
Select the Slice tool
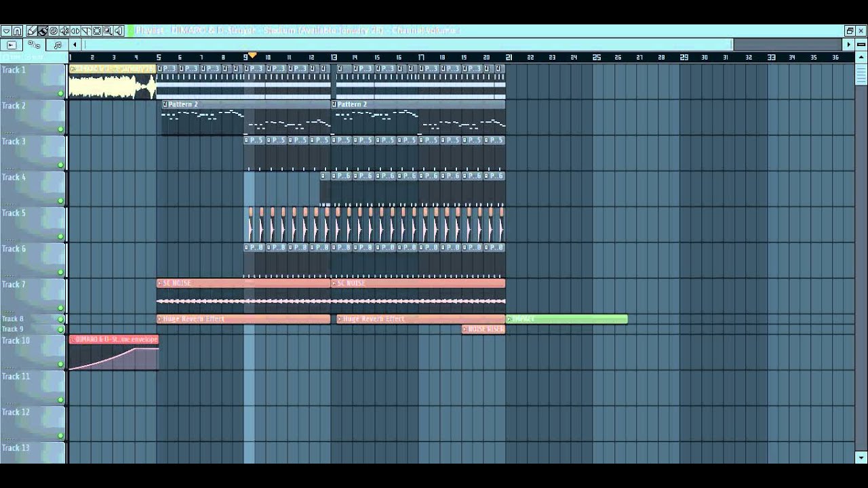pos(86,31)
